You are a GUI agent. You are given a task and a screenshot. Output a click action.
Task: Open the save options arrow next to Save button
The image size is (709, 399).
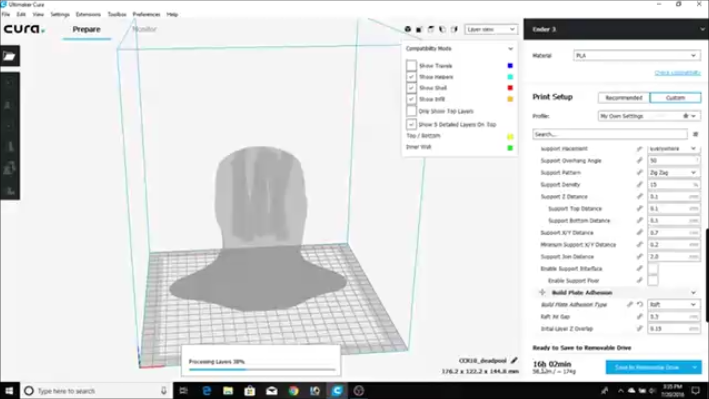coord(695,367)
